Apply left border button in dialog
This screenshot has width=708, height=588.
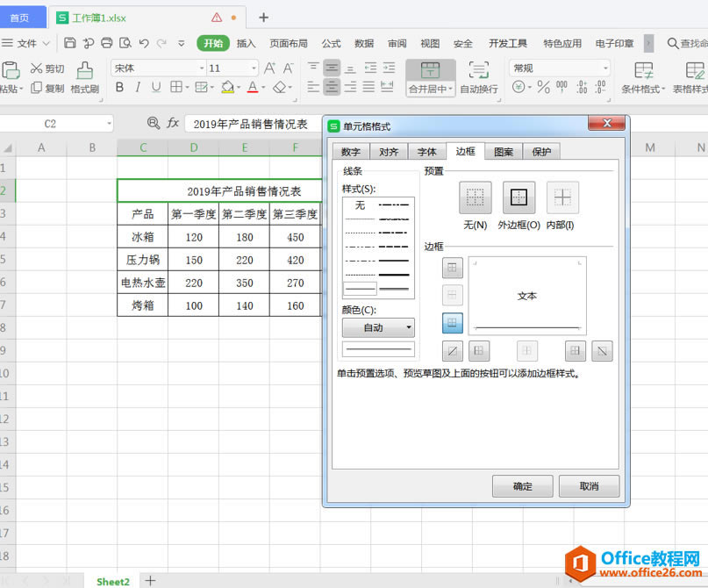pos(479,351)
